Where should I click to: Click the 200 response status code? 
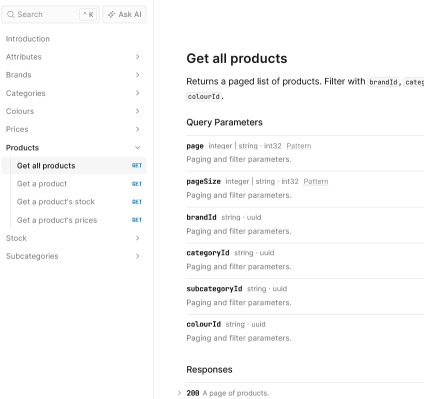(x=193, y=393)
